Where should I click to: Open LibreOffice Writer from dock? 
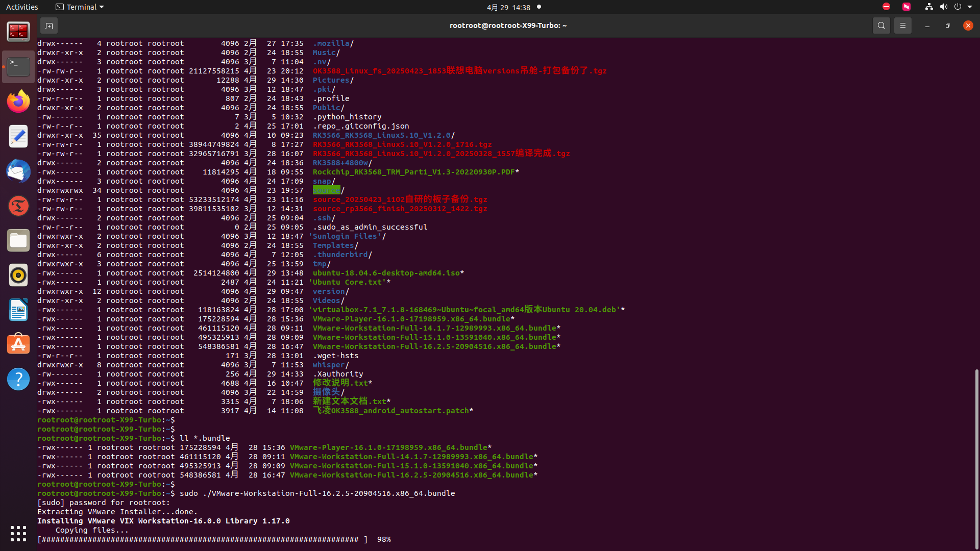coord(18,310)
